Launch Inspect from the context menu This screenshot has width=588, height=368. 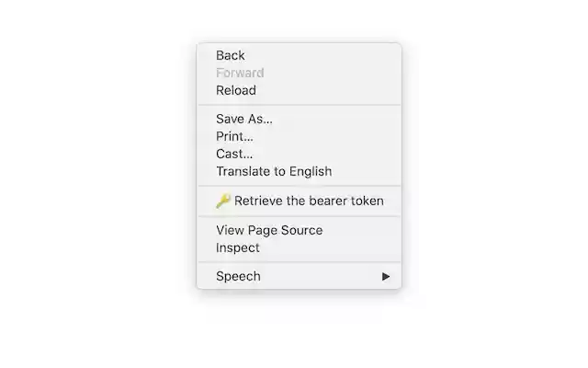tap(238, 247)
